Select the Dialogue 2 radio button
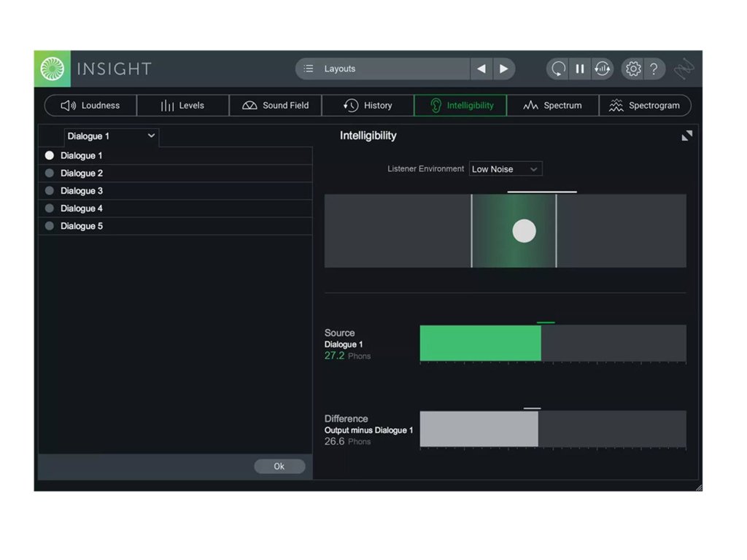The width and height of the screenshot is (747, 560). tap(49, 173)
